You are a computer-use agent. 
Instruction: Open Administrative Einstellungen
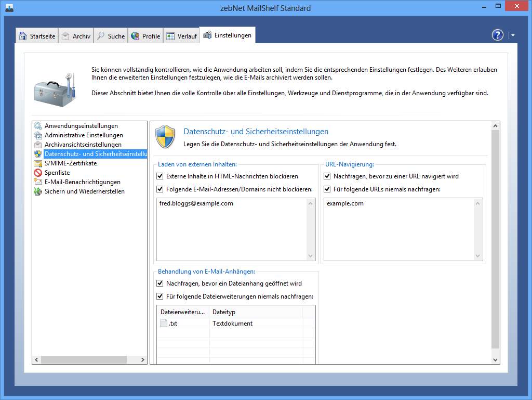point(84,135)
